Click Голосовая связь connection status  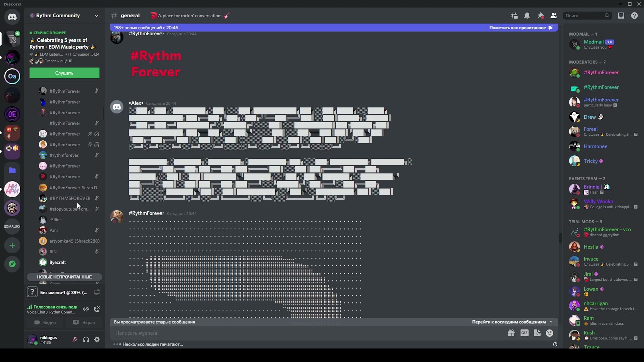[52, 307]
